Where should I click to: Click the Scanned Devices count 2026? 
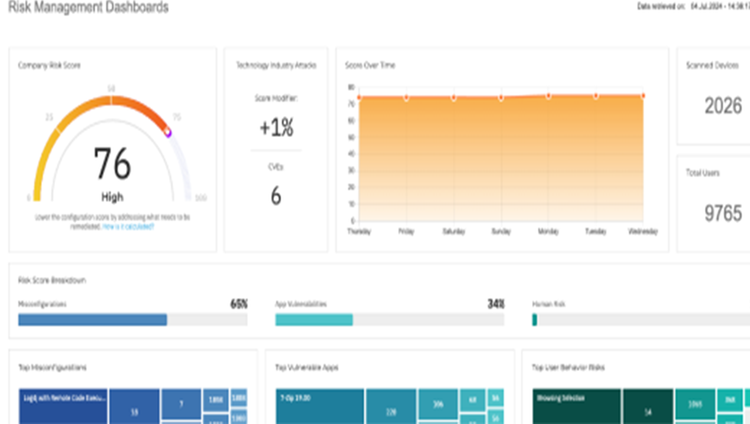coord(723,105)
